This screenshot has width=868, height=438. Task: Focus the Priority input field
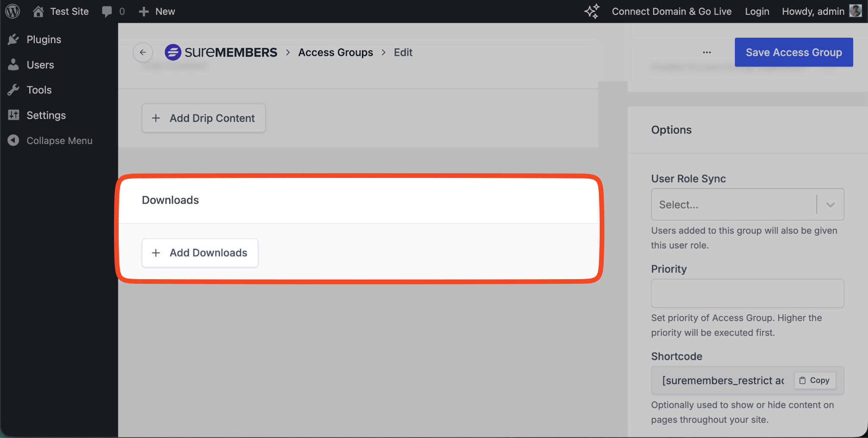(x=747, y=293)
